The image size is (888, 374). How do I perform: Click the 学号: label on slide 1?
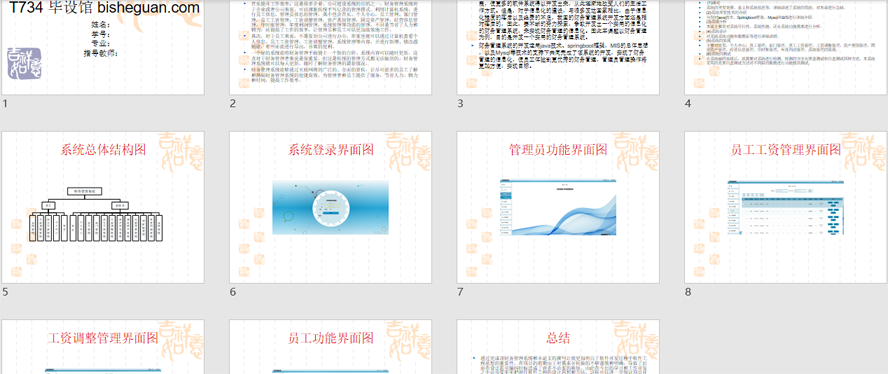(100, 35)
